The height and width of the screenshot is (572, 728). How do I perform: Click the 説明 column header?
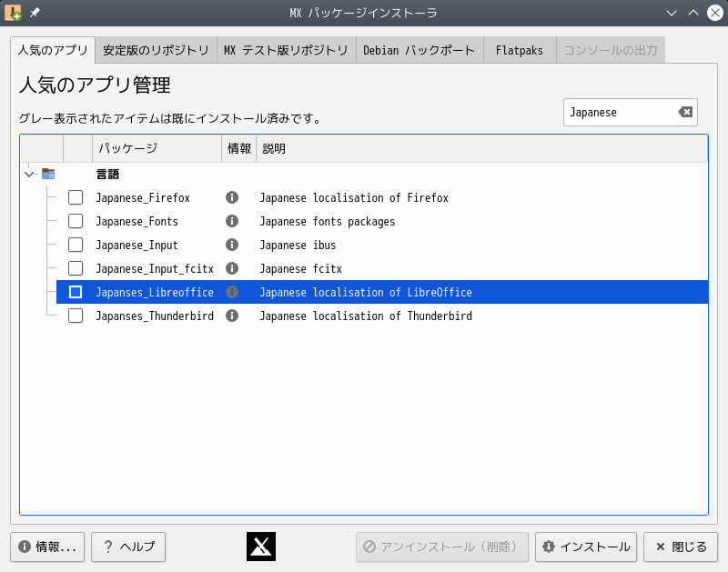pyautogui.click(x=482, y=148)
